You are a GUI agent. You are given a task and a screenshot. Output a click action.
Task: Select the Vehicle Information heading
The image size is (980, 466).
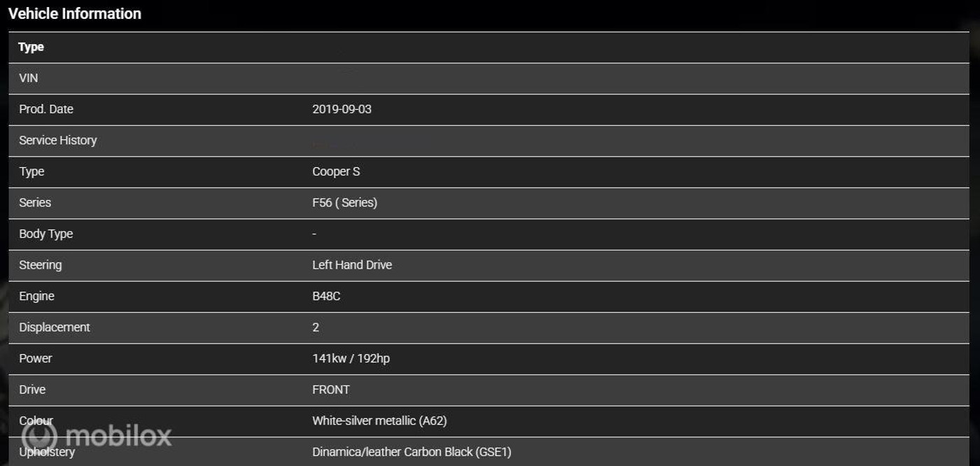(x=75, y=13)
